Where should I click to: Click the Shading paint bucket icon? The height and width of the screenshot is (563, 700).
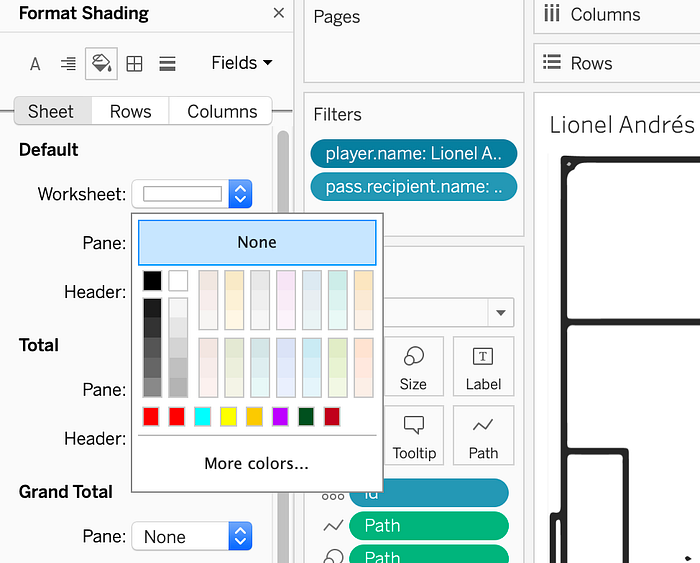tap(101, 63)
